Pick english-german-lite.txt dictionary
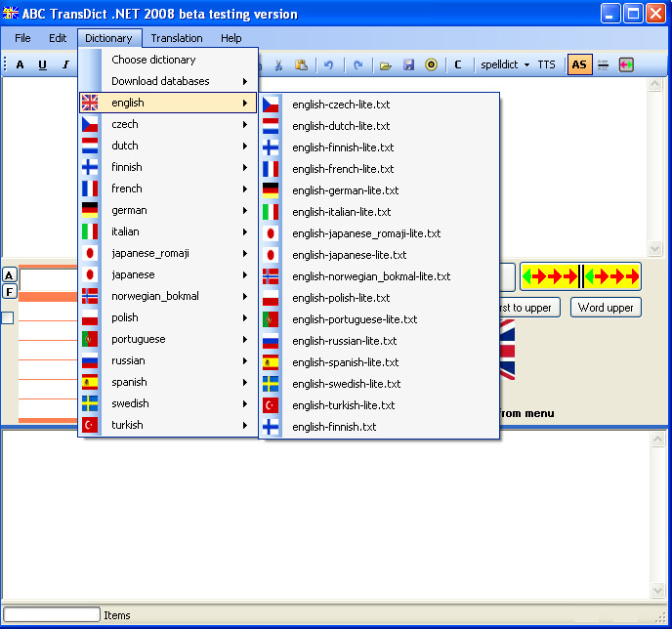Screen dimensions: 672x629 point(379,190)
